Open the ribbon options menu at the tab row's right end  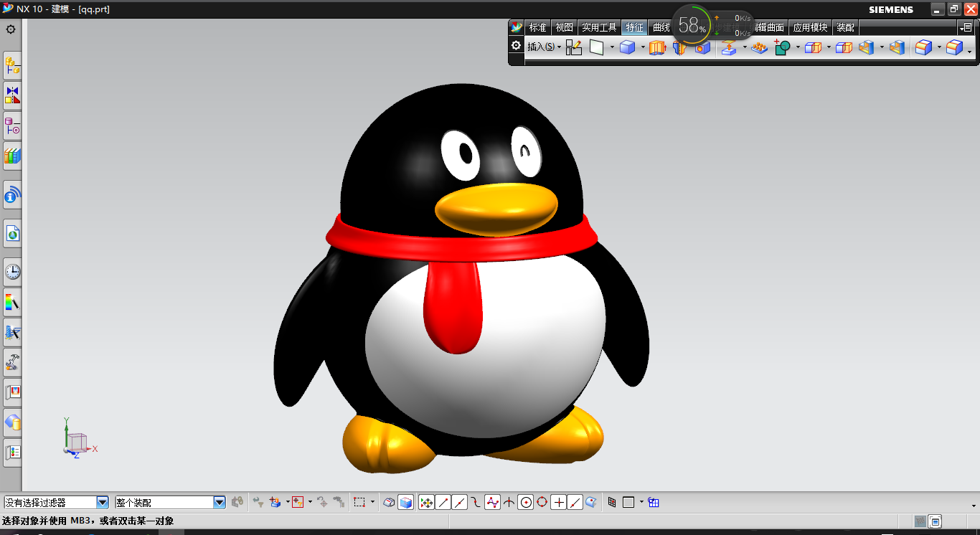[x=967, y=27]
